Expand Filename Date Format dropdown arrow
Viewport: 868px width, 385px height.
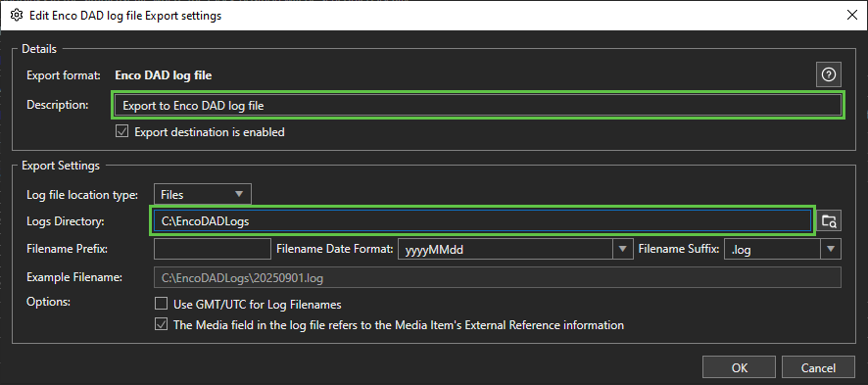click(623, 249)
